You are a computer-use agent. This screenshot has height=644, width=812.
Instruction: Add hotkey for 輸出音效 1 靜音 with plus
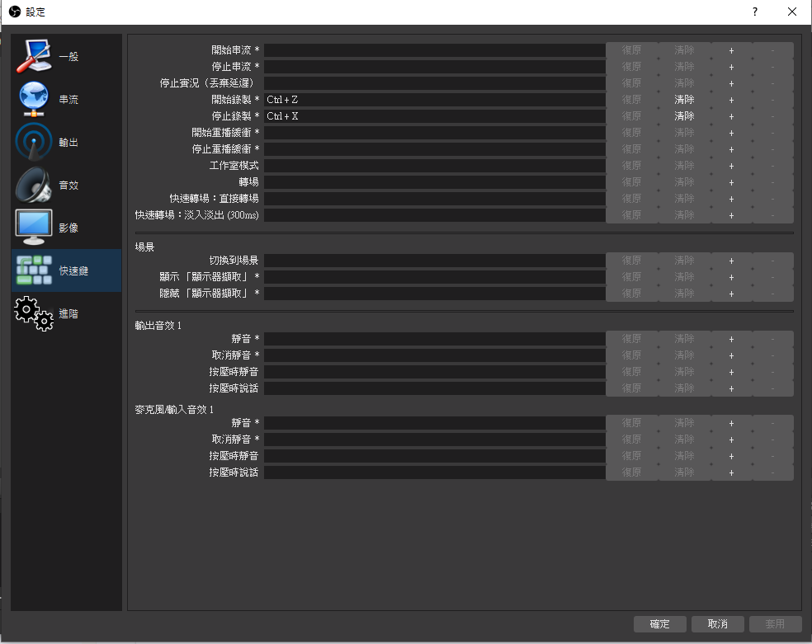click(x=731, y=340)
